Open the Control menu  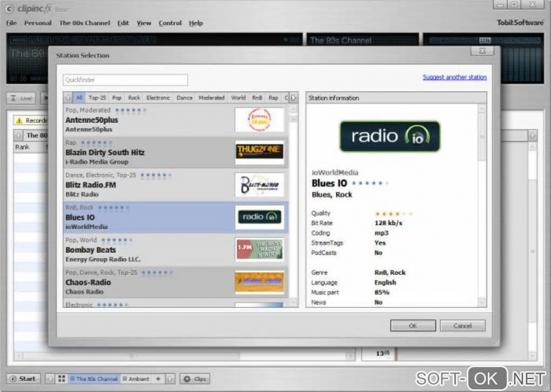coord(170,23)
